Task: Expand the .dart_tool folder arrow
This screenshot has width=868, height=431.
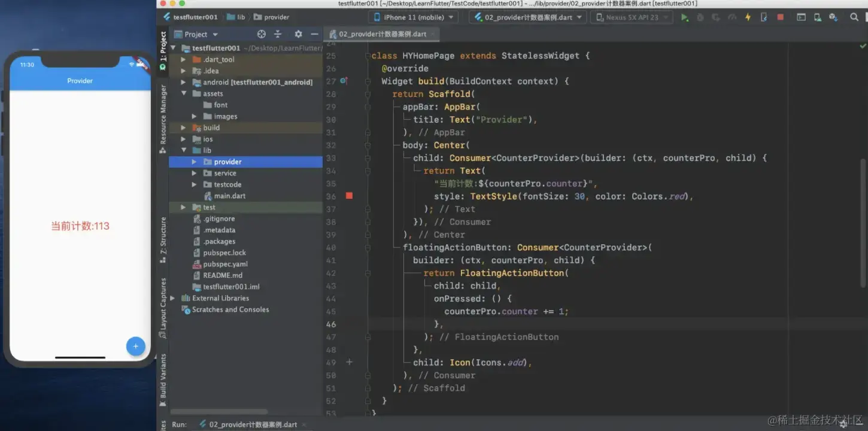Action: [184, 59]
